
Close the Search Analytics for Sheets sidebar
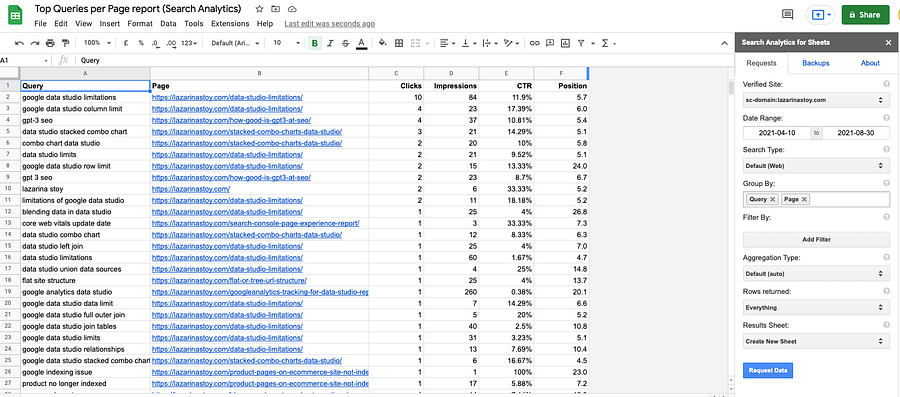(x=889, y=42)
